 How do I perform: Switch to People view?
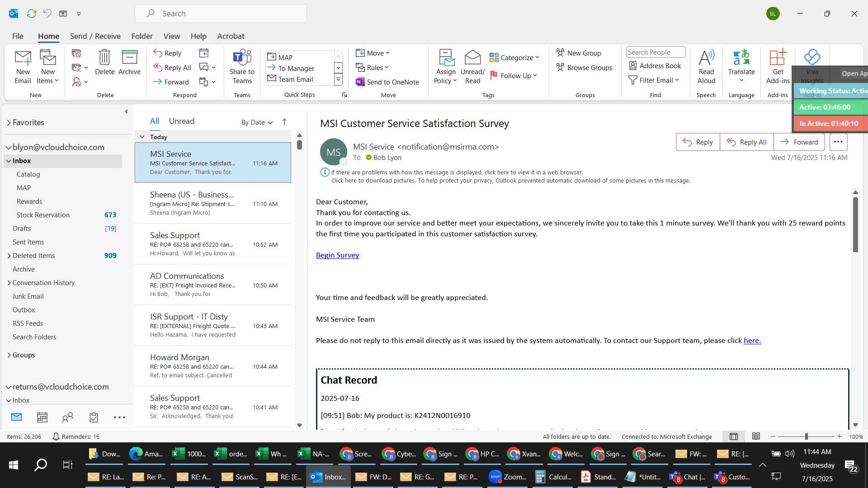coord(68,418)
